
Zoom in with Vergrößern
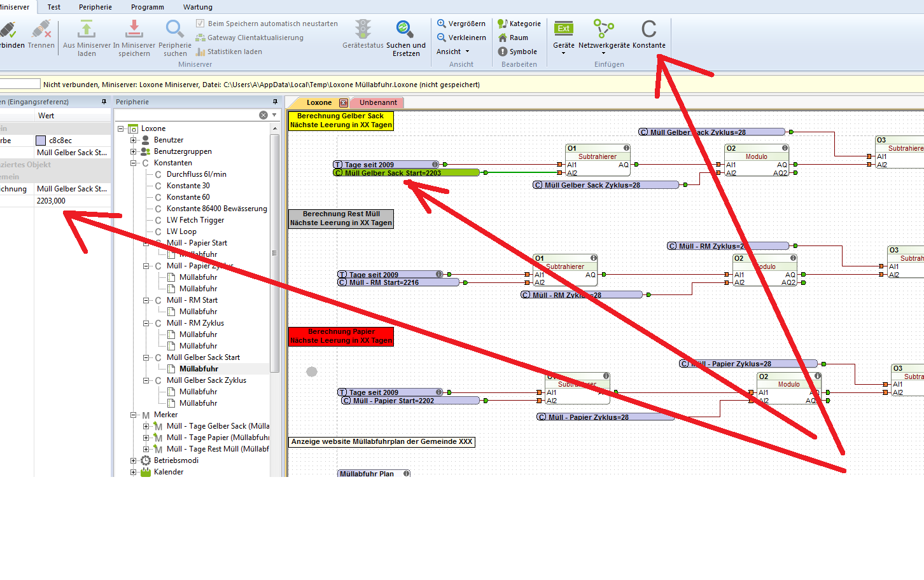[x=461, y=24]
